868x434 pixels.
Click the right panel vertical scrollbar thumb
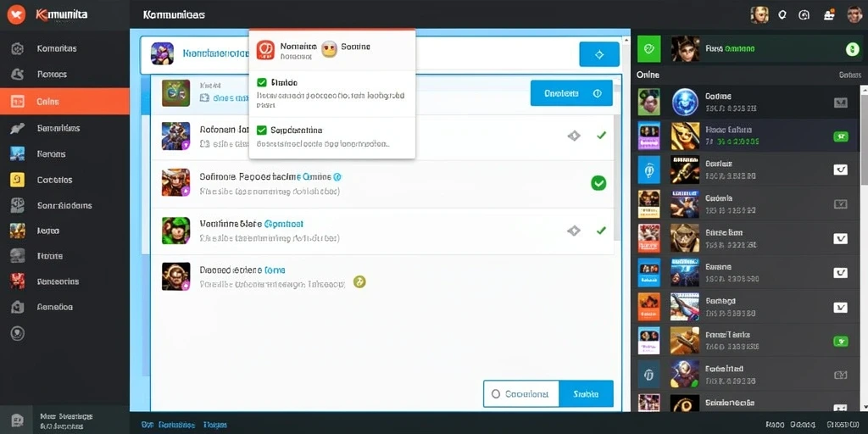pos(864,136)
